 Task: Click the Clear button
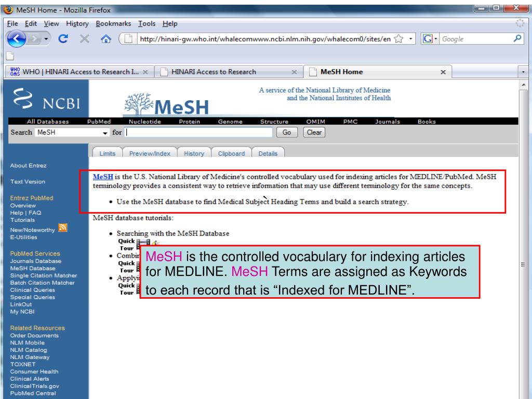click(314, 132)
